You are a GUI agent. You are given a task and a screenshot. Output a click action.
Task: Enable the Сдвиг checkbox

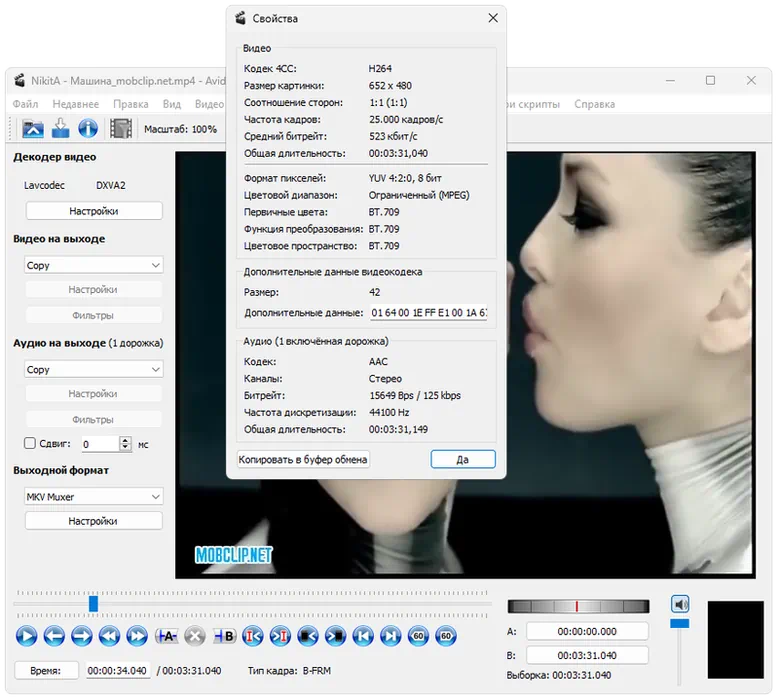(x=30, y=443)
